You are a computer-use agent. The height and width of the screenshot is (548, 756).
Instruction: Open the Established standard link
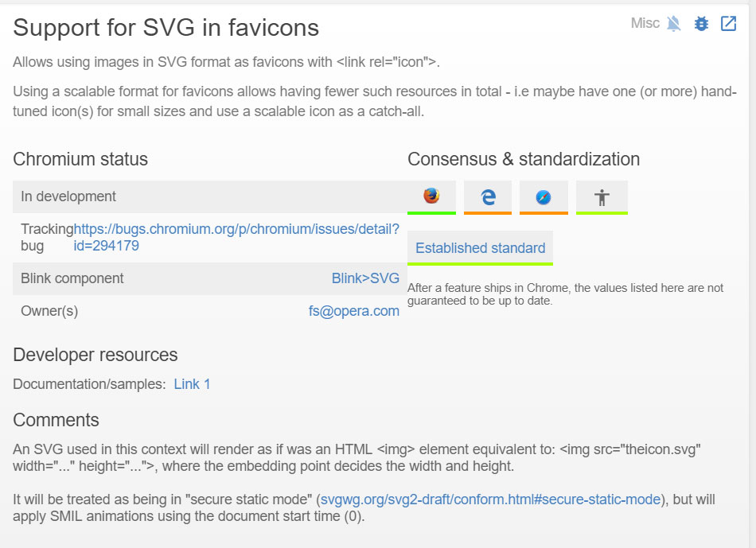[x=480, y=247]
